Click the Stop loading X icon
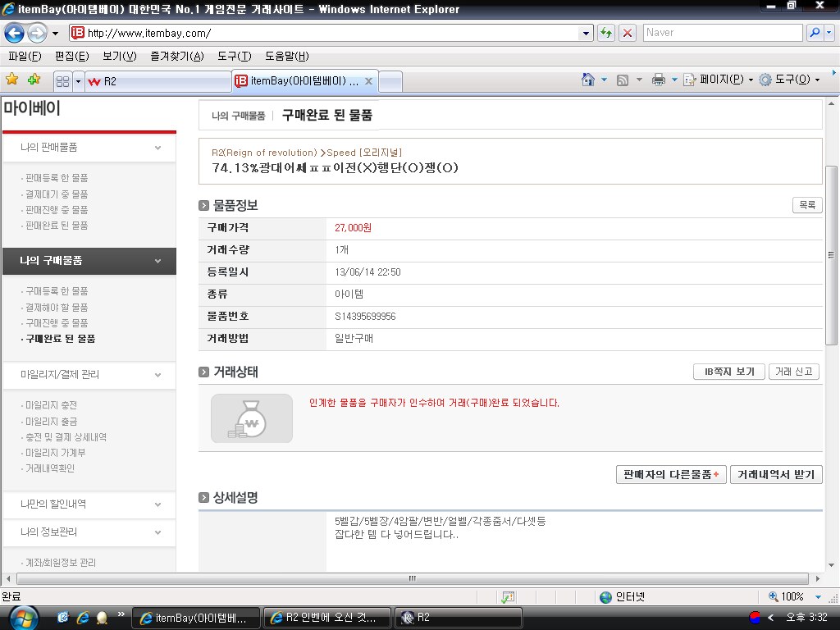This screenshot has width=840, height=630. coord(628,33)
